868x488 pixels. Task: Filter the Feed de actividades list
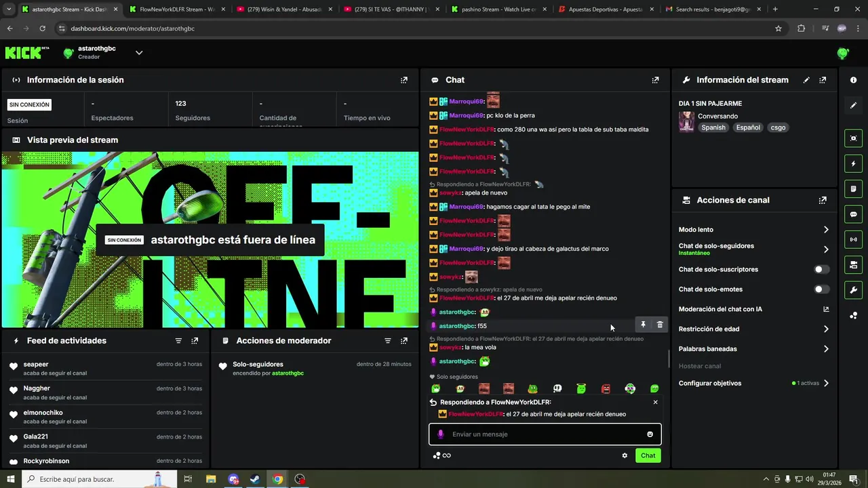point(178,341)
